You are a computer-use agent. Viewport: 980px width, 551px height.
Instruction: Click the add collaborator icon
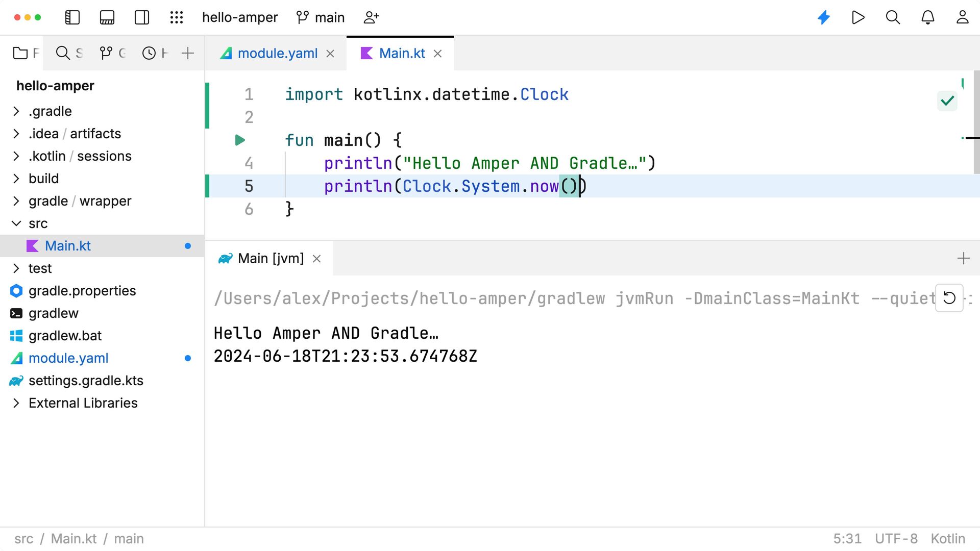(x=371, y=17)
